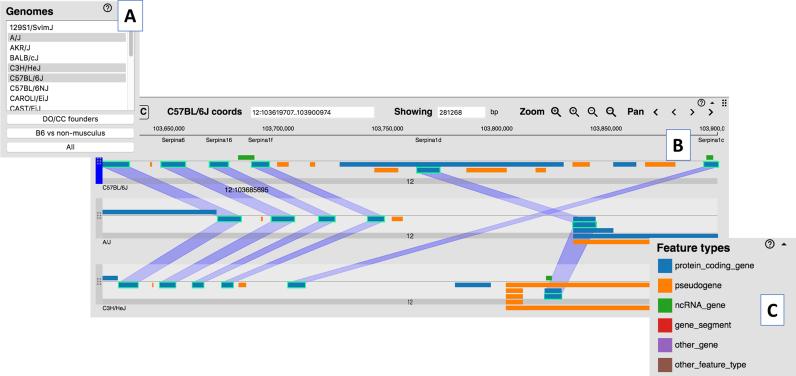Screen dimensions: 796x376
Task: Click the leftmost zoom-in magnifier icon
Action: pyautogui.click(x=556, y=112)
